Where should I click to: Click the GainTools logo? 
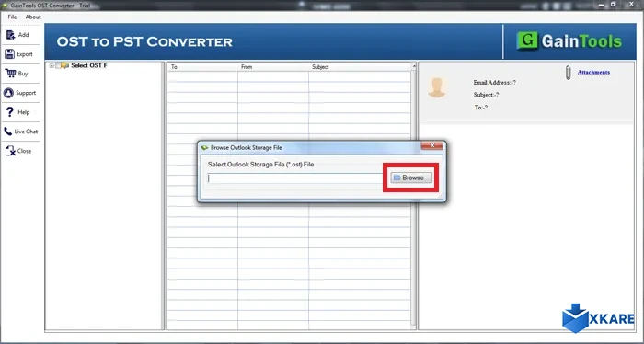(569, 41)
